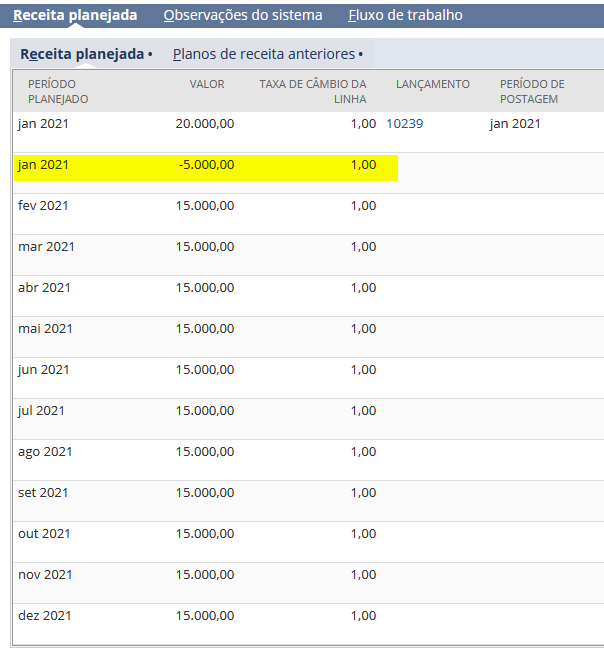
Task: Select the ago 2021 period row
Action: coord(308,460)
